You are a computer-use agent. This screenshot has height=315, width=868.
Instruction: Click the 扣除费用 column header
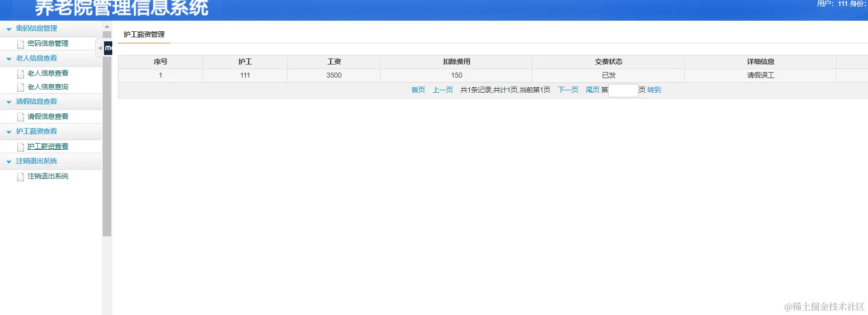pyautogui.click(x=457, y=61)
